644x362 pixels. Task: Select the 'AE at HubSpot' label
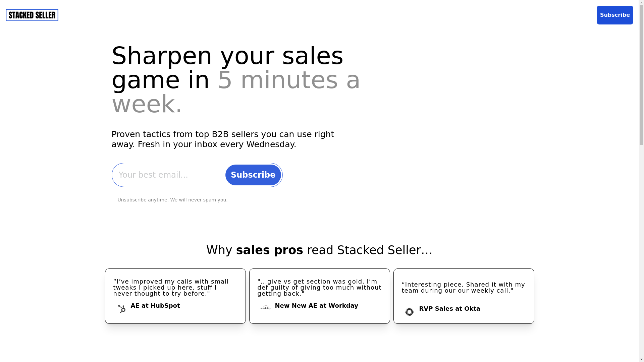point(155,306)
